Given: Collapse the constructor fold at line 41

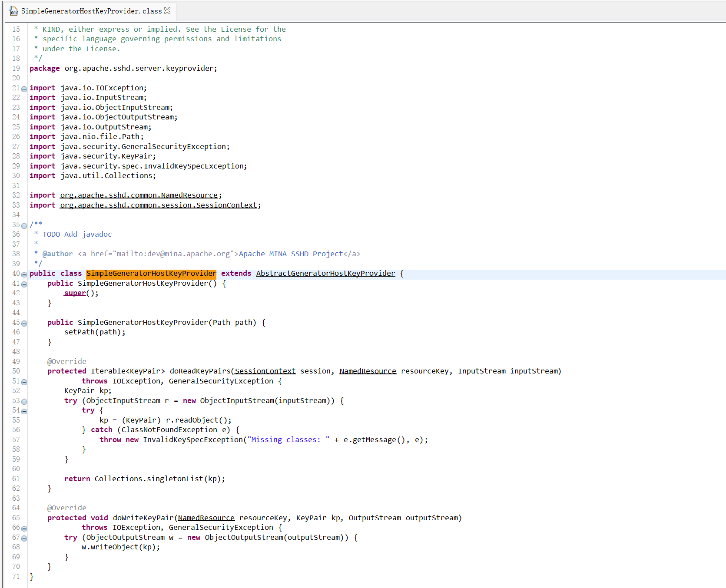Looking at the screenshot, I should tap(24, 284).
